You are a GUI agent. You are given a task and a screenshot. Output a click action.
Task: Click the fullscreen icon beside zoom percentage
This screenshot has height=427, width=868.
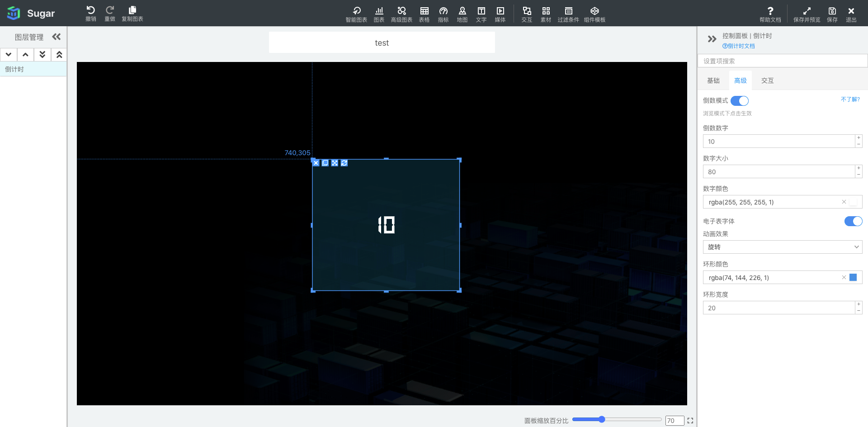[x=690, y=421]
